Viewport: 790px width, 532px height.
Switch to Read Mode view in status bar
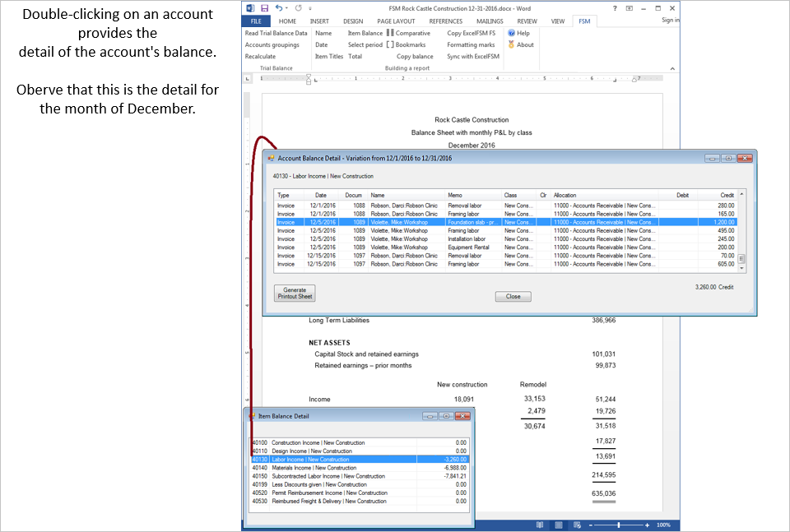tap(540, 525)
